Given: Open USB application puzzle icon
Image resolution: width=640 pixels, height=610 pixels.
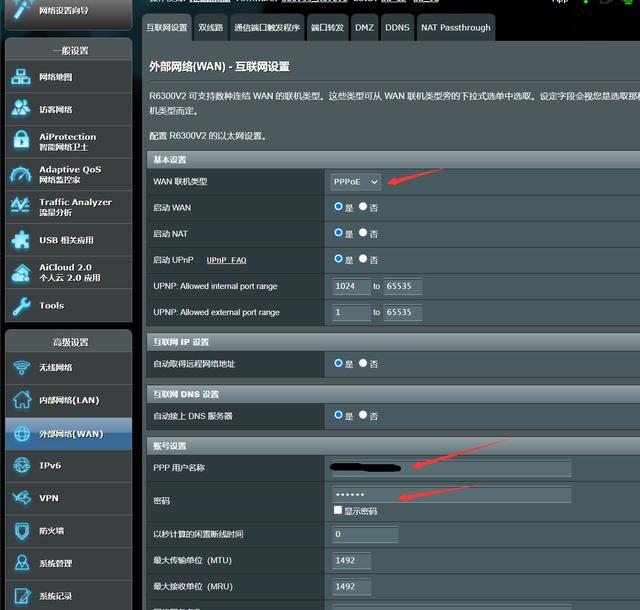Looking at the screenshot, I should coord(21,240).
